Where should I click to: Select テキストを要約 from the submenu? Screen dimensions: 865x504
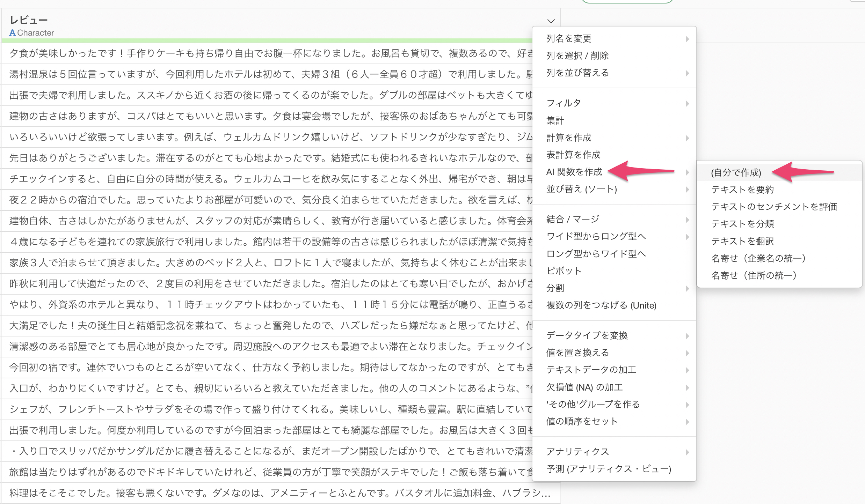pos(742,190)
